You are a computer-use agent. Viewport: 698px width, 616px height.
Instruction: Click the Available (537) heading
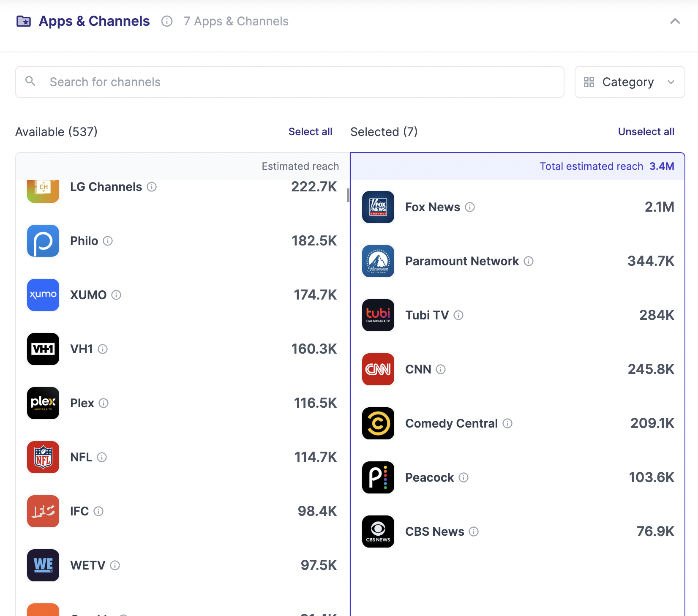pyautogui.click(x=56, y=132)
